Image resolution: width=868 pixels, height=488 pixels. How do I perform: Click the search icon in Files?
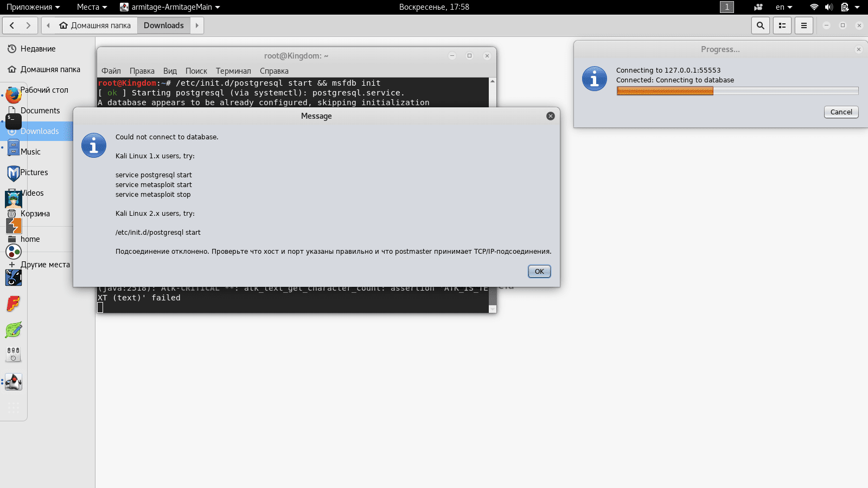[x=761, y=25]
